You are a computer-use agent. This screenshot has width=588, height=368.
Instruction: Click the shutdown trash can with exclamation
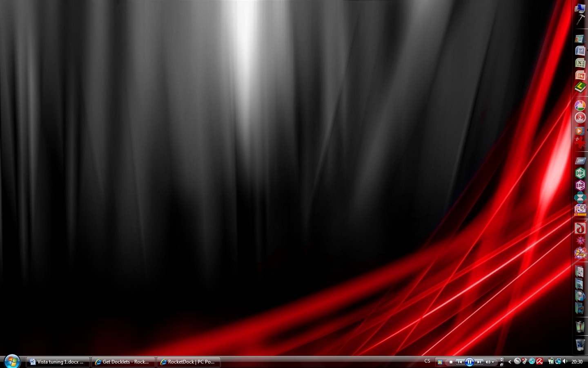click(580, 326)
